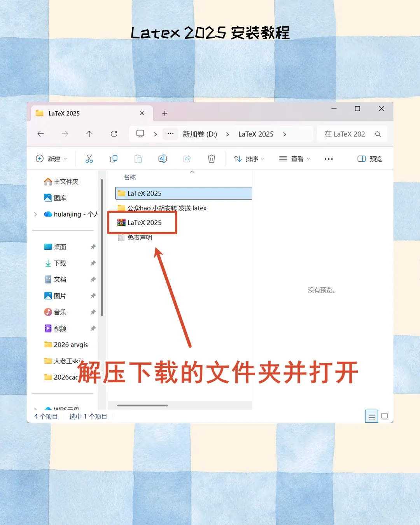Open hulanjing OneDrive in sidebar
Viewport: 420px width, 525px height.
71,214
